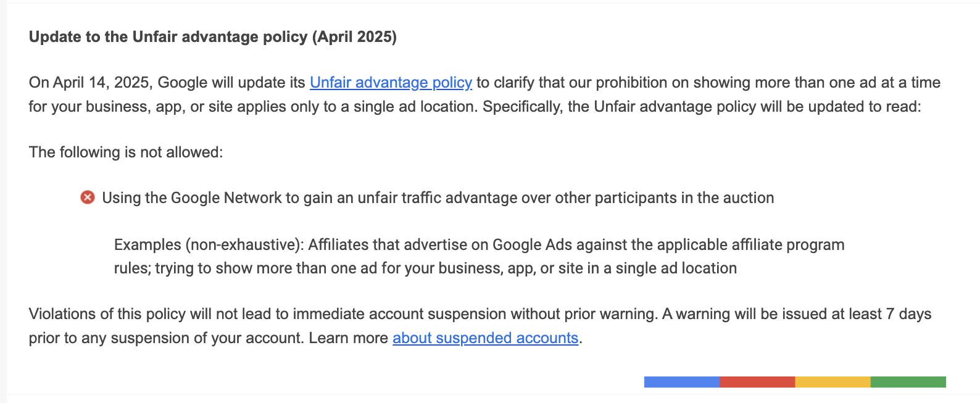The width and height of the screenshot is (980, 403).
Task: Click the text "The following is not allowed:"
Action: coord(126,152)
